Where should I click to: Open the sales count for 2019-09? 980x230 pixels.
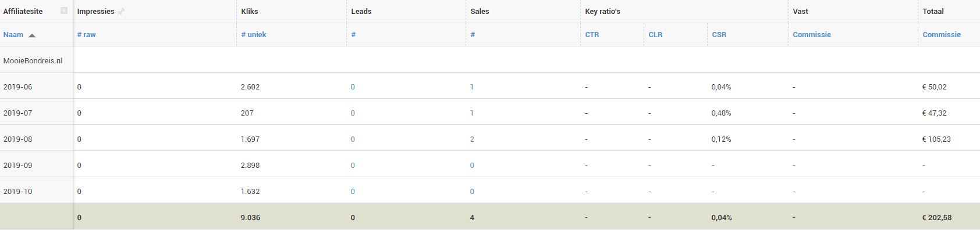click(x=472, y=166)
